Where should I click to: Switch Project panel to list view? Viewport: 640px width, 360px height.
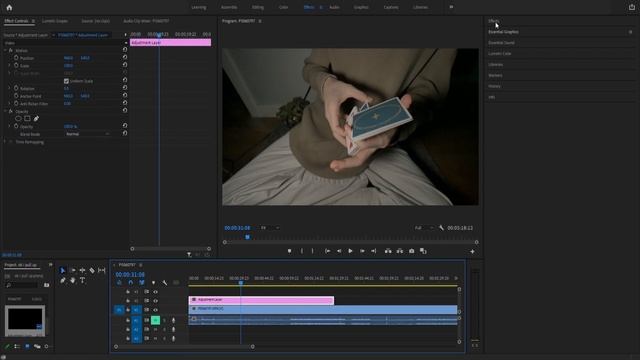(17, 347)
